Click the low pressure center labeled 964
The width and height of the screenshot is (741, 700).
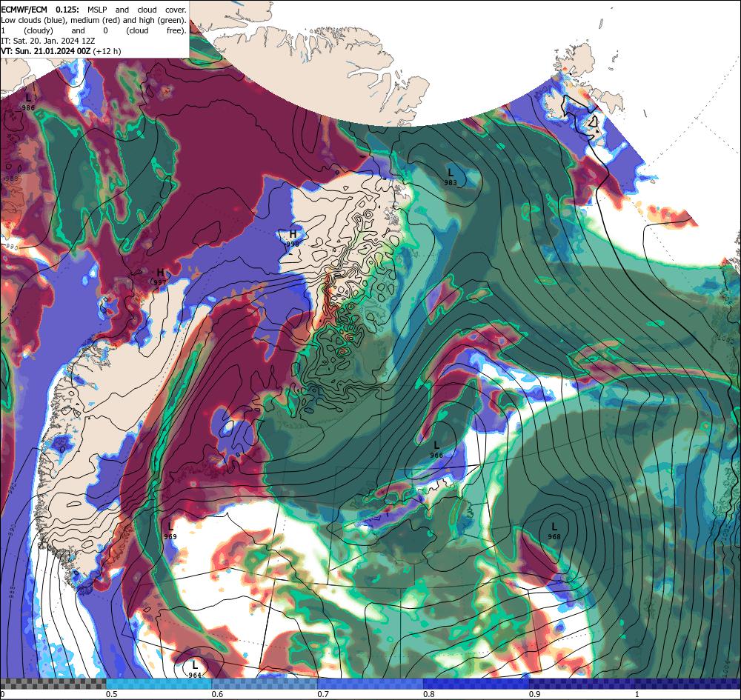[195, 670]
